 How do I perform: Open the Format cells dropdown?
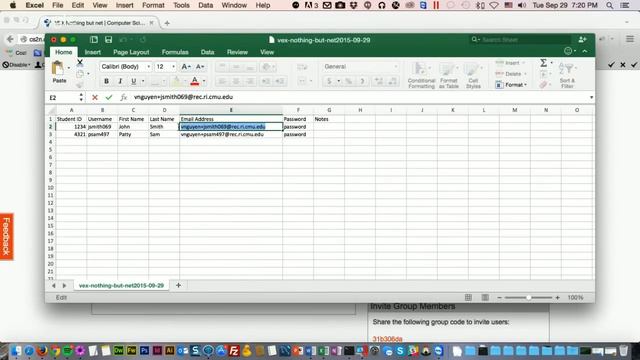pos(511,85)
